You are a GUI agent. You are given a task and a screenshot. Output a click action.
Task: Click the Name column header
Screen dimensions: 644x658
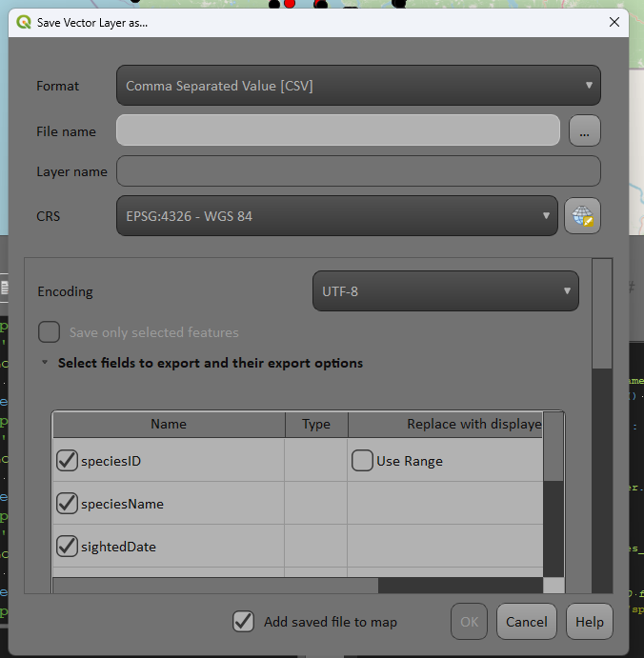[169, 425]
